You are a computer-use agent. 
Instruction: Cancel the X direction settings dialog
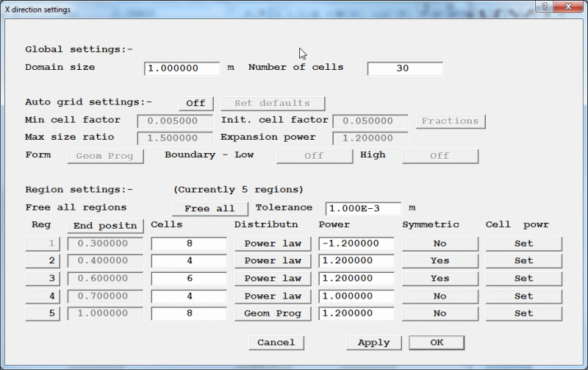[x=276, y=343]
